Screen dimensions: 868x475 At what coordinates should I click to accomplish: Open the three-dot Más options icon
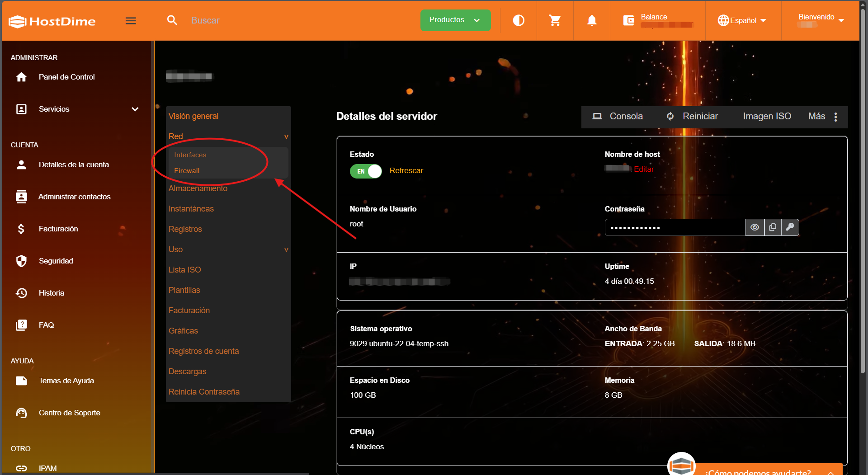pos(835,117)
